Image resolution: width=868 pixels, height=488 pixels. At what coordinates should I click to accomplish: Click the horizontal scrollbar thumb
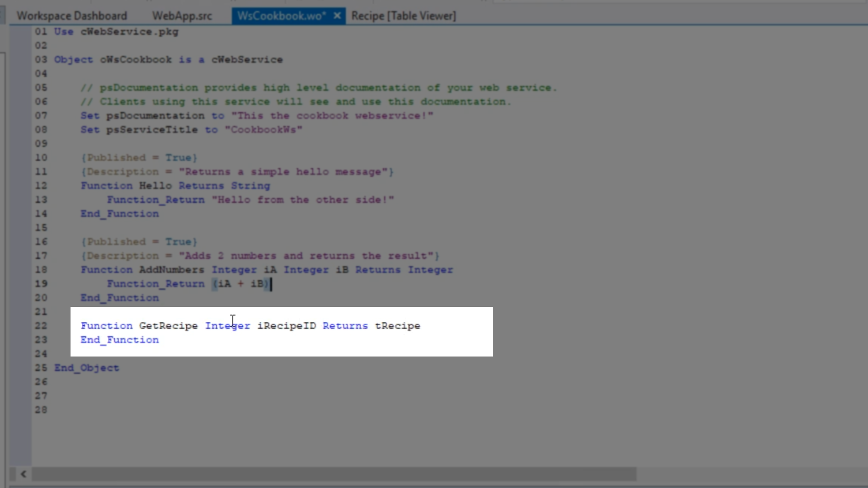tap(334, 474)
